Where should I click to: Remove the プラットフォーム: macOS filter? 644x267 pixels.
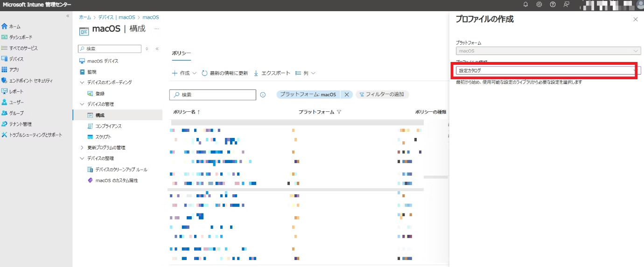pos(346,94)
